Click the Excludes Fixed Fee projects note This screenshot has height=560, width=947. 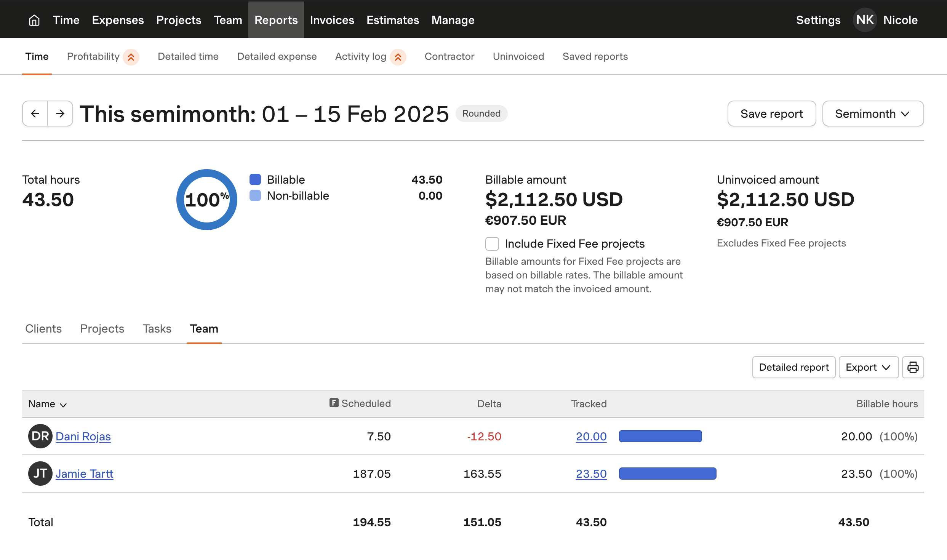(x=781, y=243)
